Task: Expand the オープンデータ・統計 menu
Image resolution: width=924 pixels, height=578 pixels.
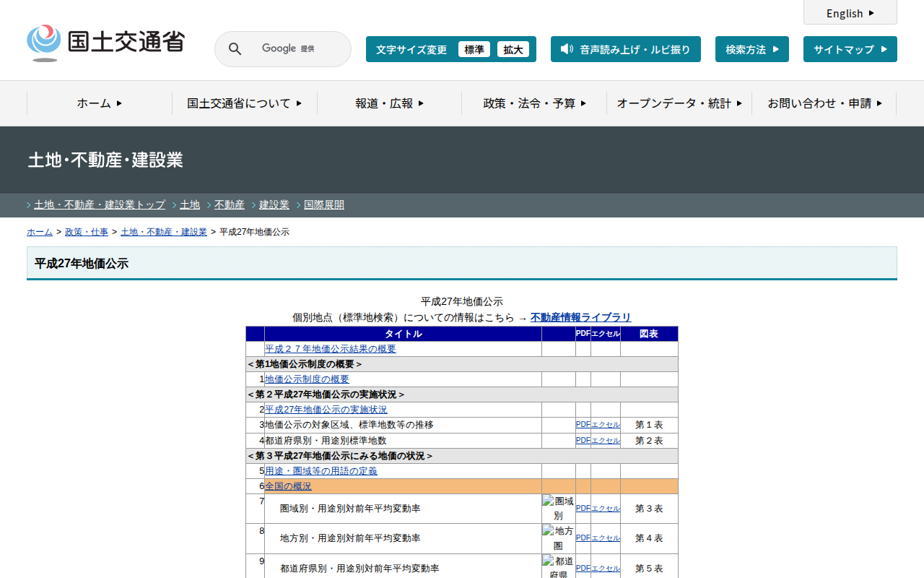Action: pyautogui.click(x=679, y=103)
